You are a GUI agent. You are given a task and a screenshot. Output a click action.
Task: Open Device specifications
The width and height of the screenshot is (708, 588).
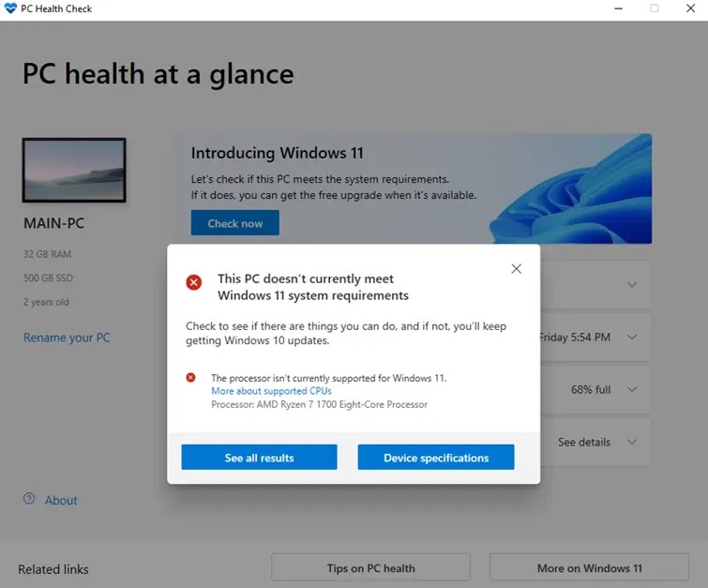436,457
